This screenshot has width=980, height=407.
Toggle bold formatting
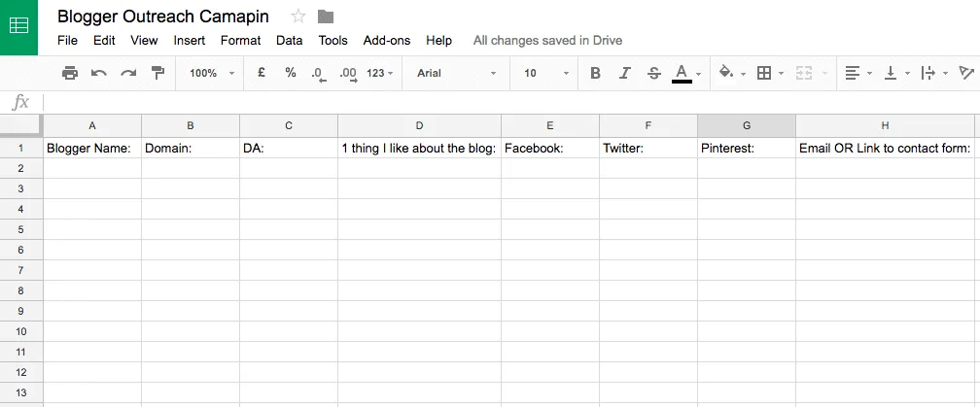pos(595,73)
